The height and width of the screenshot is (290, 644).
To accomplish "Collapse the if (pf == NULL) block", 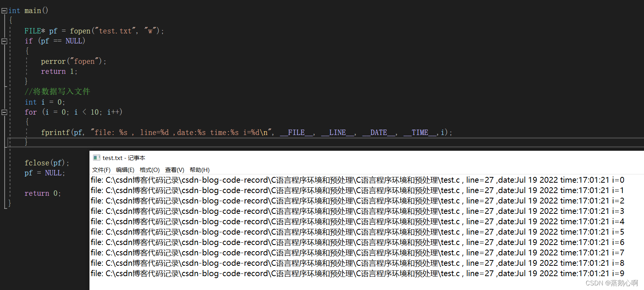I will 4,41.
